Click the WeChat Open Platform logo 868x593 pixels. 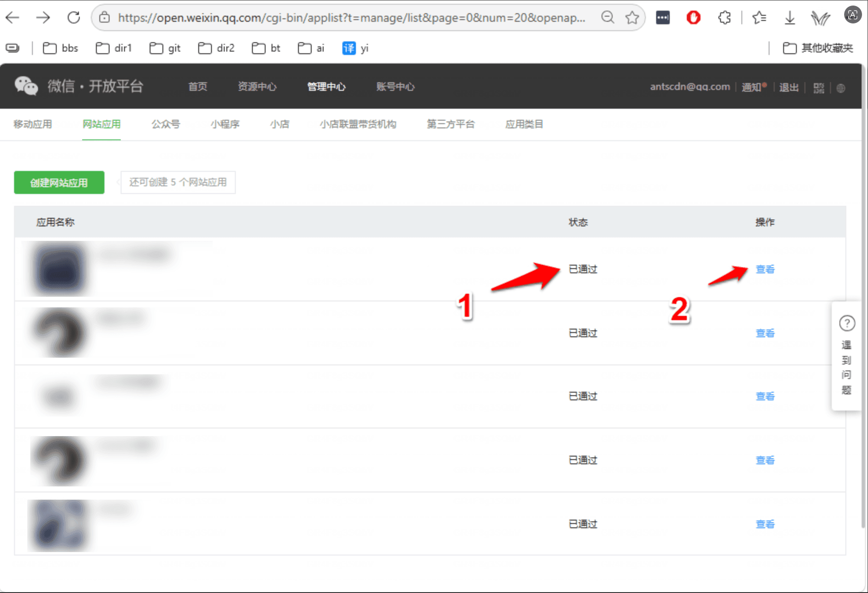78,86
